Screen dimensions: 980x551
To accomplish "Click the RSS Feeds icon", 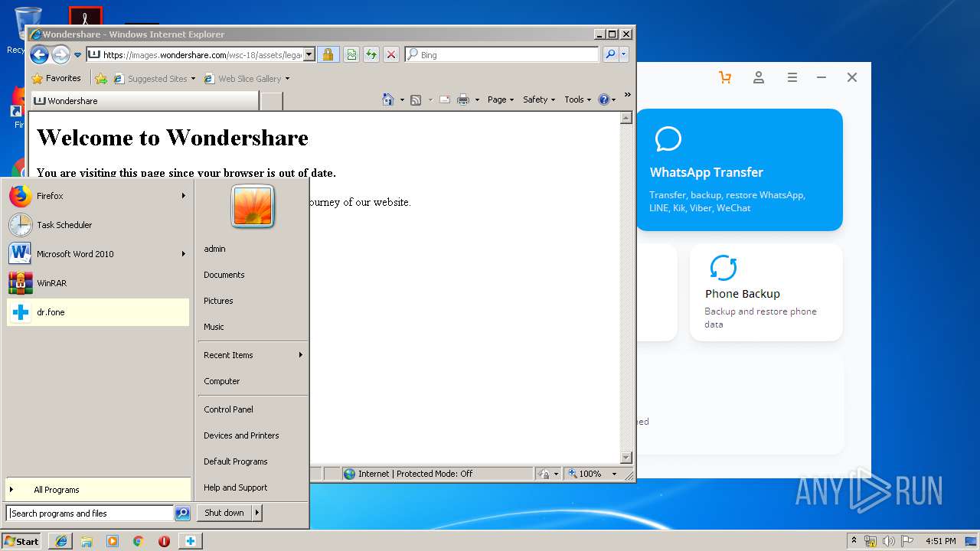I will (416, 99).
